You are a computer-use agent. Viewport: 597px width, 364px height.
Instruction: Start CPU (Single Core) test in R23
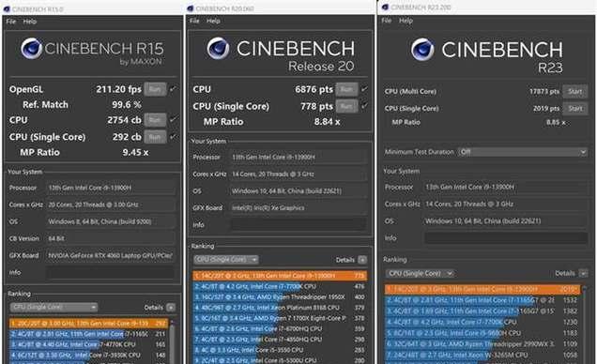click(574, 109)
